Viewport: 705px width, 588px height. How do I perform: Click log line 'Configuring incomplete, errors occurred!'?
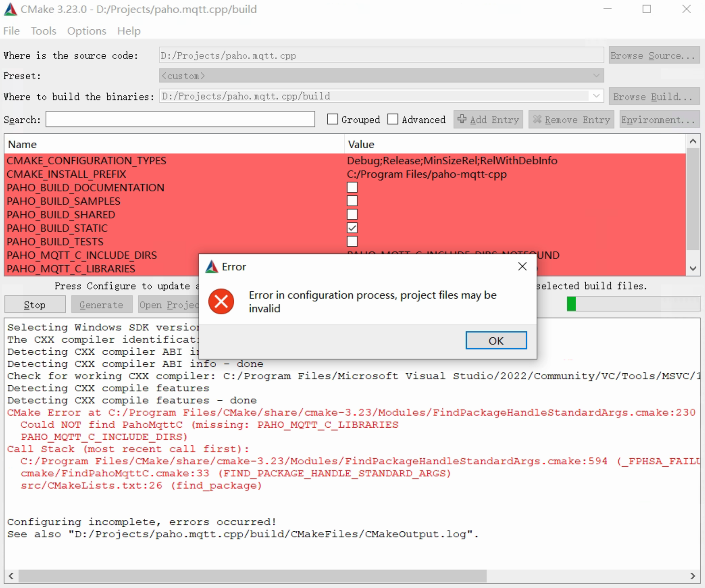pyautogui.click(x=141, y=522)
